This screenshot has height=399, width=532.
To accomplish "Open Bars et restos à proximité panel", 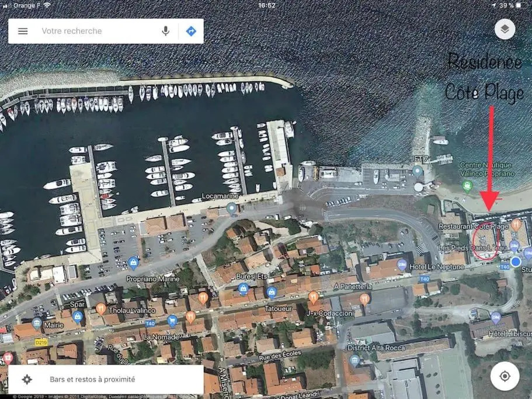I will [x=106, y=379].
